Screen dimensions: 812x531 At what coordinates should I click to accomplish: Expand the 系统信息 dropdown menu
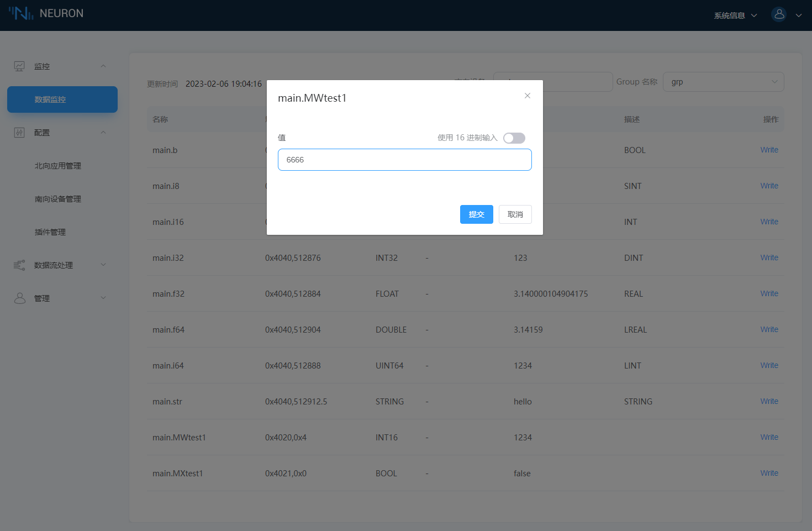735,15
